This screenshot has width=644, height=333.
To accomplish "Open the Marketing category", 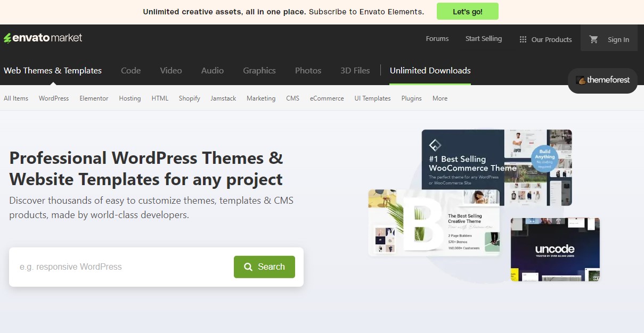I will pos(261,98).
